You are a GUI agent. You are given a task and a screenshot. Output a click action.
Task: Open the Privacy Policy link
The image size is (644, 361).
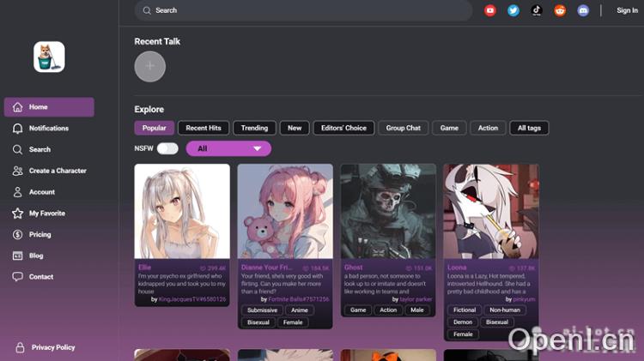point(52,347)
